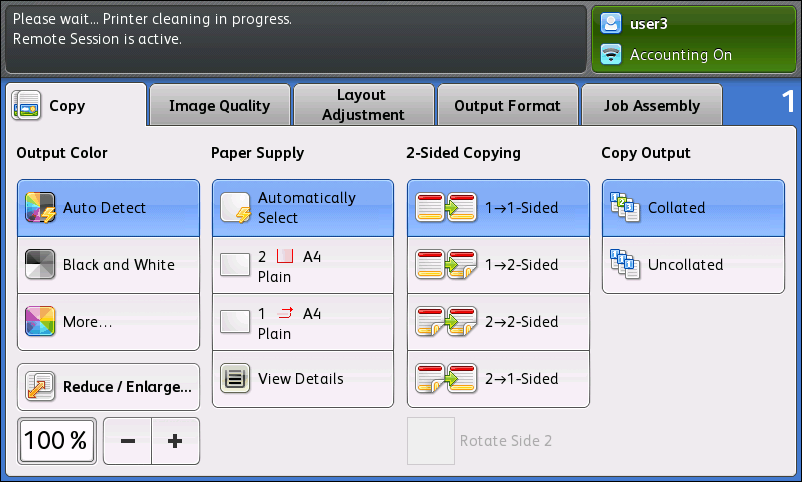Open the Layout Adjustment tab

click(361, 105)
